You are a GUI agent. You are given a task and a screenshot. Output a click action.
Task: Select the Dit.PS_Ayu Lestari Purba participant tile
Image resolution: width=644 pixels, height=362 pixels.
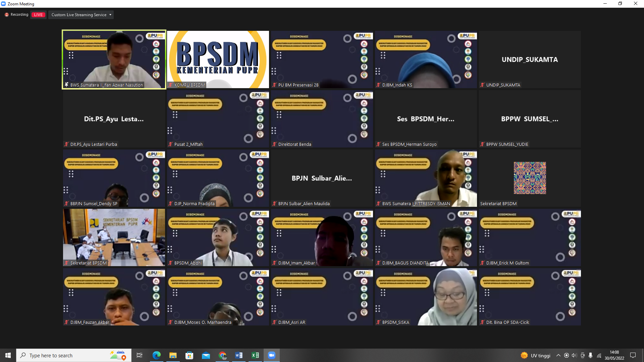[114, 119]
